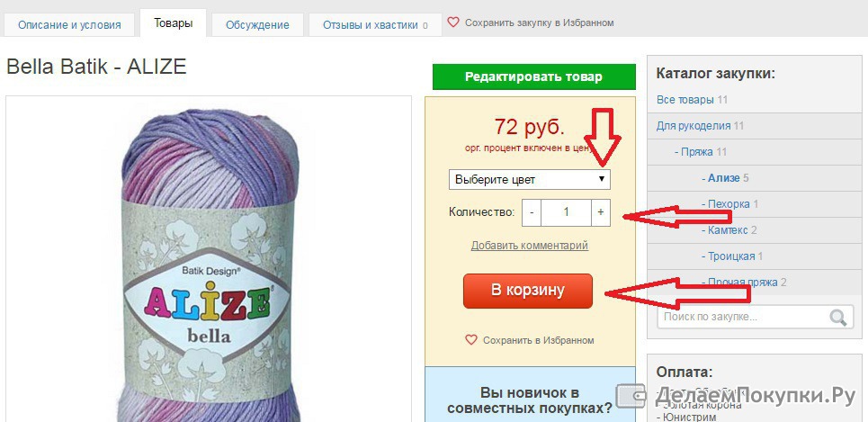
Task: Click the Добавить комментарий link
Action: point(529,246)
